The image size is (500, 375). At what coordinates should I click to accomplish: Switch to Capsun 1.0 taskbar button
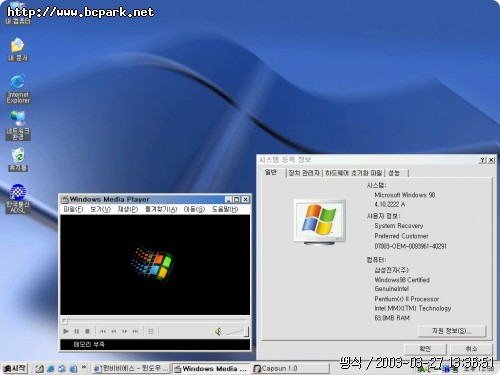click(290, 369)
